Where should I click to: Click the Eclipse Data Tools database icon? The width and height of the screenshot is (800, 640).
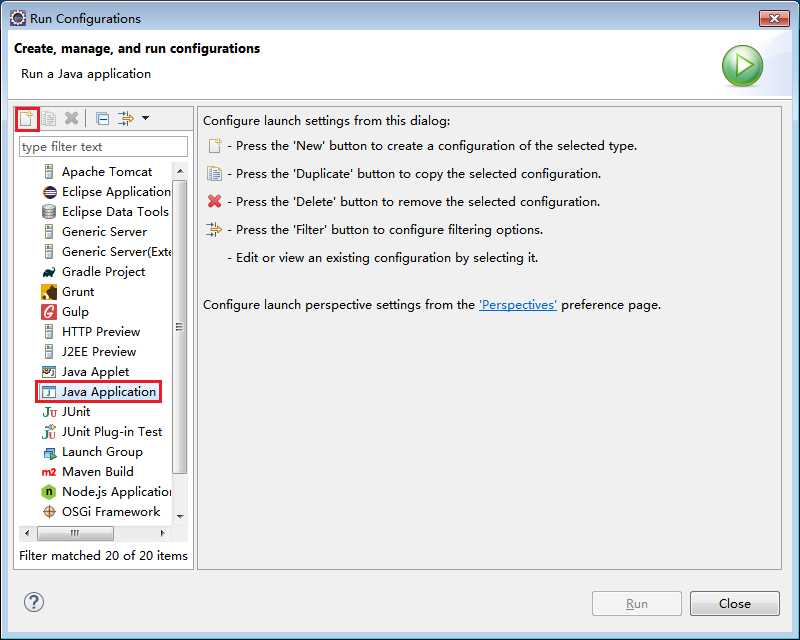coord(49,212)
